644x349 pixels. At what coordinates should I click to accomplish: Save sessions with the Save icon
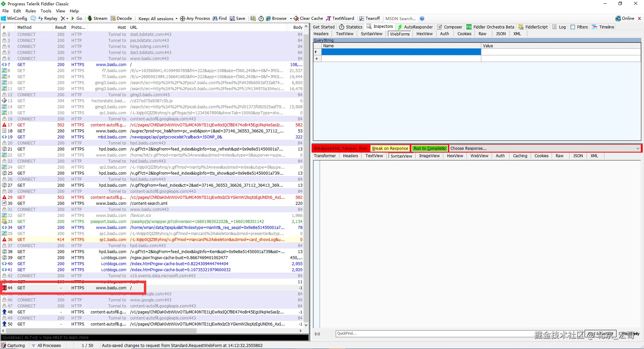tap(237, 18)
